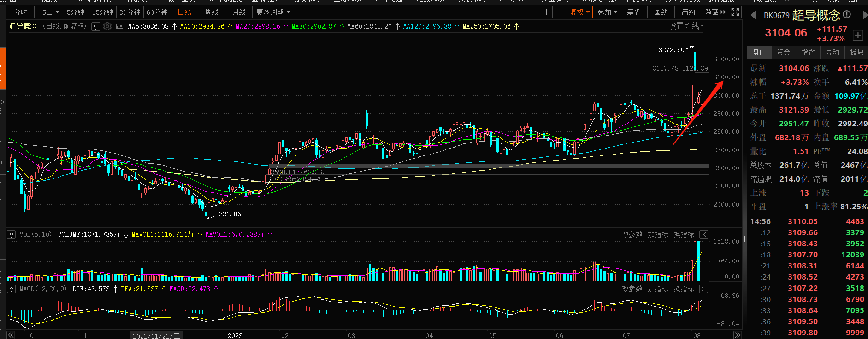Screen dimensions: 868x339
Task: Go to previous stock with left triangle
Action: pos(753,15)
